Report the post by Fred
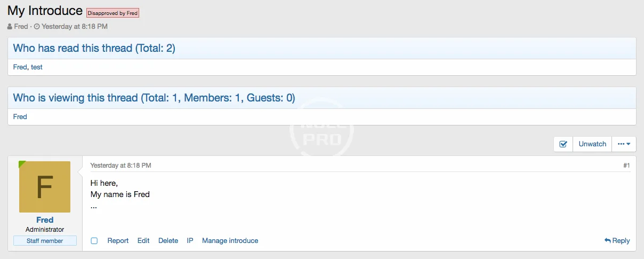 (x=118, y=241)
